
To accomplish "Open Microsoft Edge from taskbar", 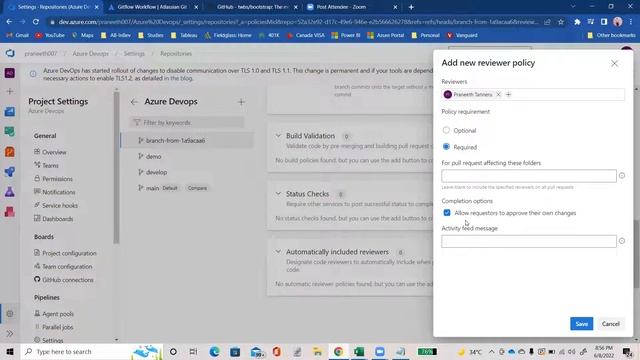I will point(214,351).
